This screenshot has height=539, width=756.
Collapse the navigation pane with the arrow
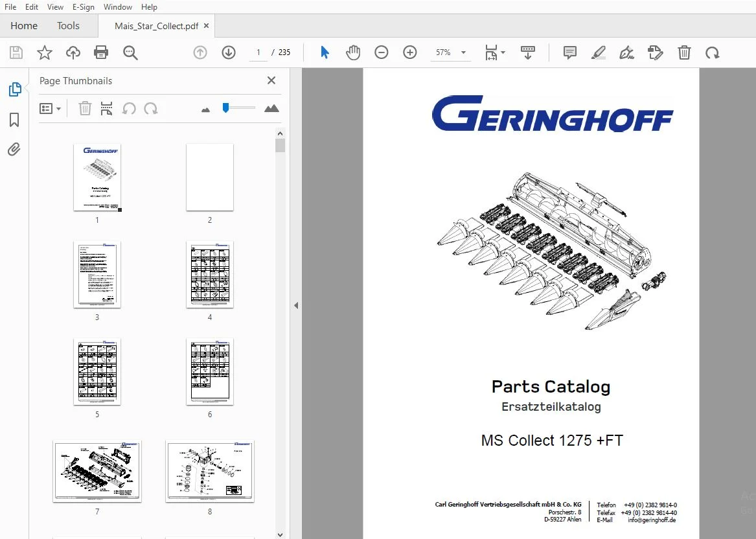(296, 305)
